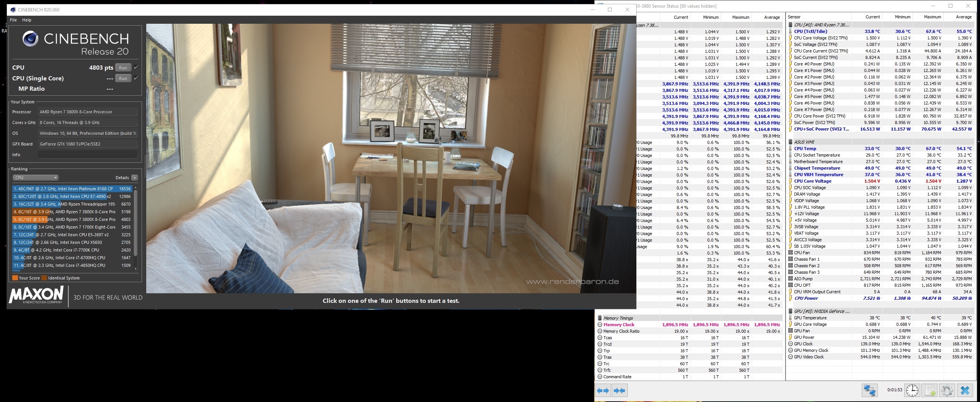The width and height of the screenshot is (980, 402).
Task: Select the Motherboard Temperature sensor row
Action: coord(880,162)
